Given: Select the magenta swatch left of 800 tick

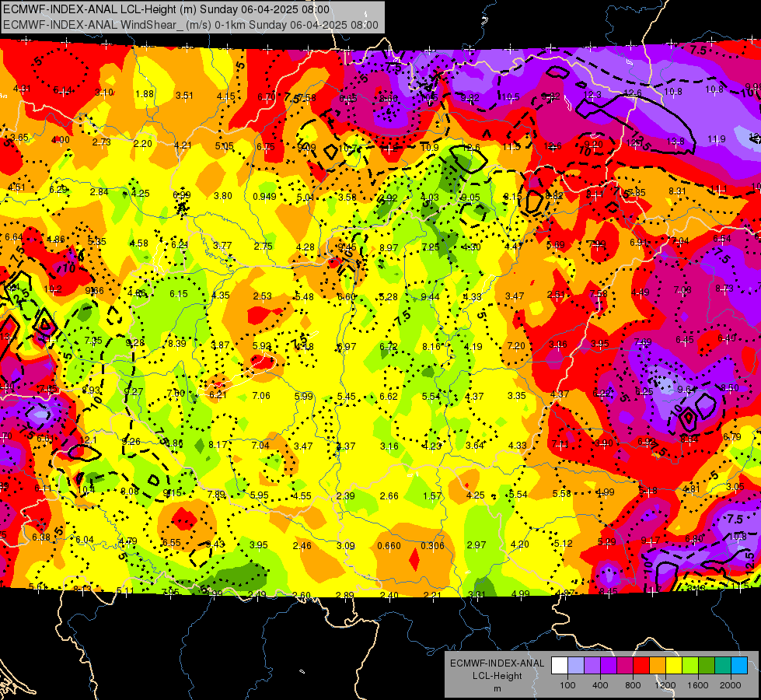Looking at the screenshot, I should (x=625, y=666).
